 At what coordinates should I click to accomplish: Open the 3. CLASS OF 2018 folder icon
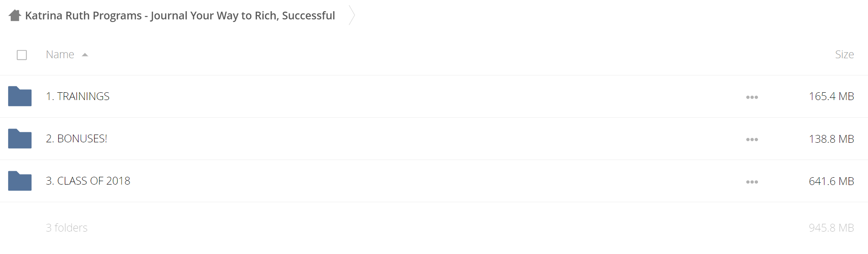[x=20, y=181]
